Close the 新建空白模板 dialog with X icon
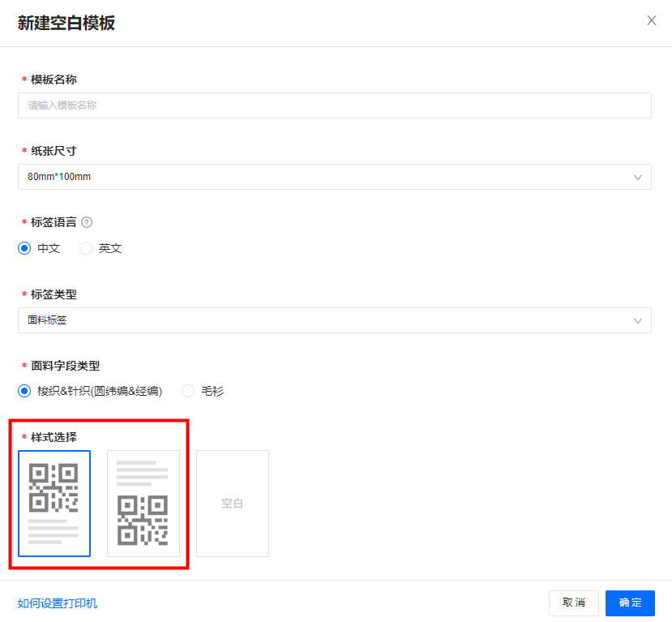The height and width of the screenshot is (622, 672). [651, 21]
